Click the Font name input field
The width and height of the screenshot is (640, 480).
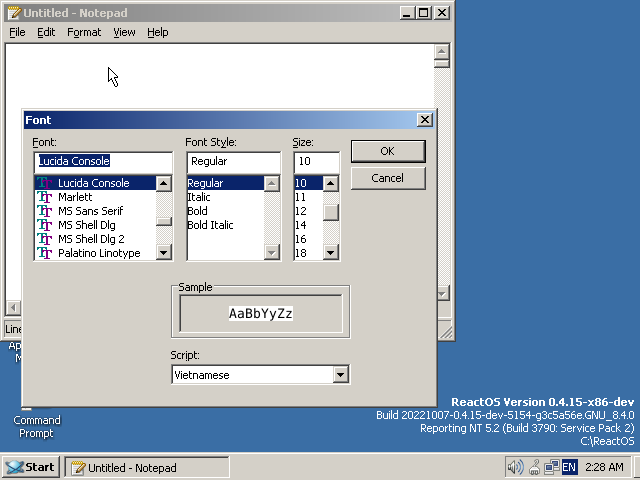(x=103, y=161)
